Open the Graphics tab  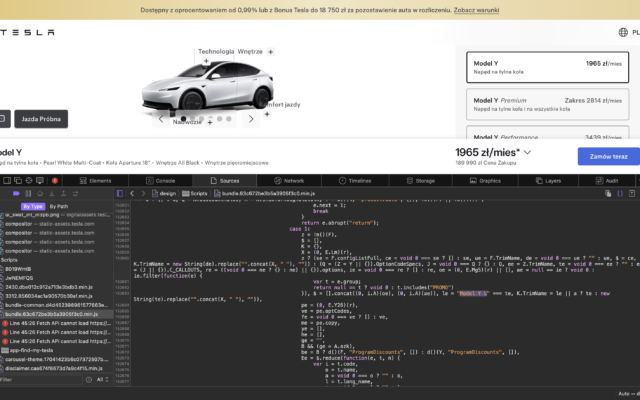tap(485, 180)
